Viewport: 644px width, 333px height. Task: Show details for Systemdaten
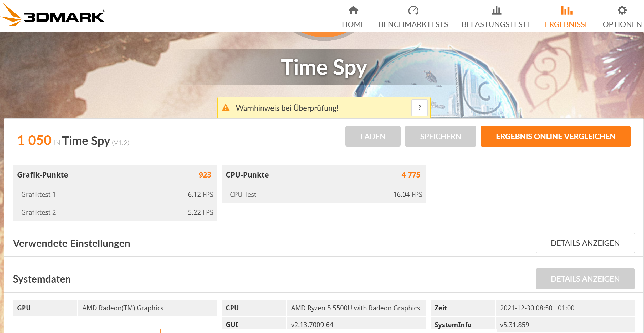(585, 279)
